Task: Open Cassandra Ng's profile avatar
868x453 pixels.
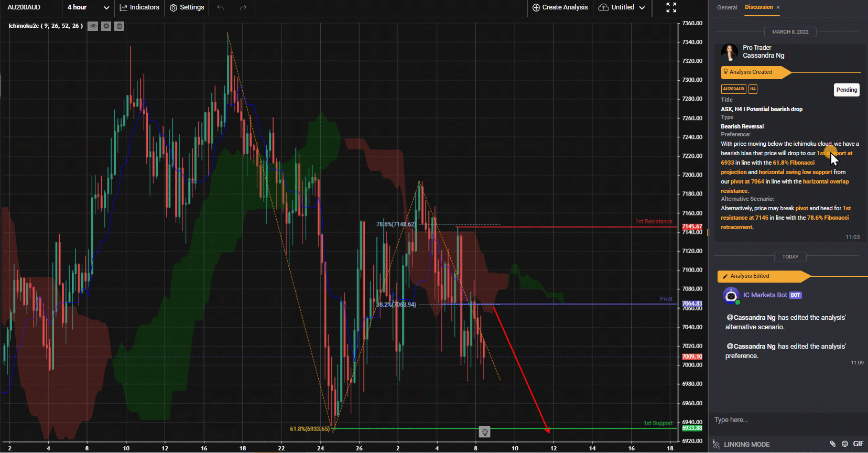Action: (x=729, y=52)
